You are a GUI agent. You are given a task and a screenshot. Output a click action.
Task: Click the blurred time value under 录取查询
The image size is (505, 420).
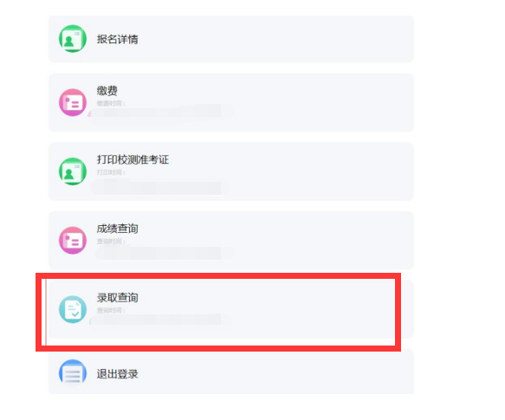click(x=161, y=320)
